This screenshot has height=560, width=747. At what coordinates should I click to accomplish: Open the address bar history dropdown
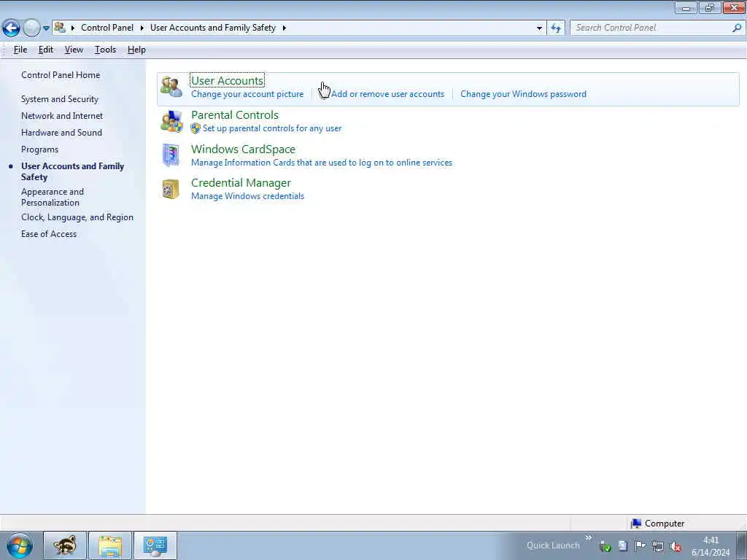point(539,28)
